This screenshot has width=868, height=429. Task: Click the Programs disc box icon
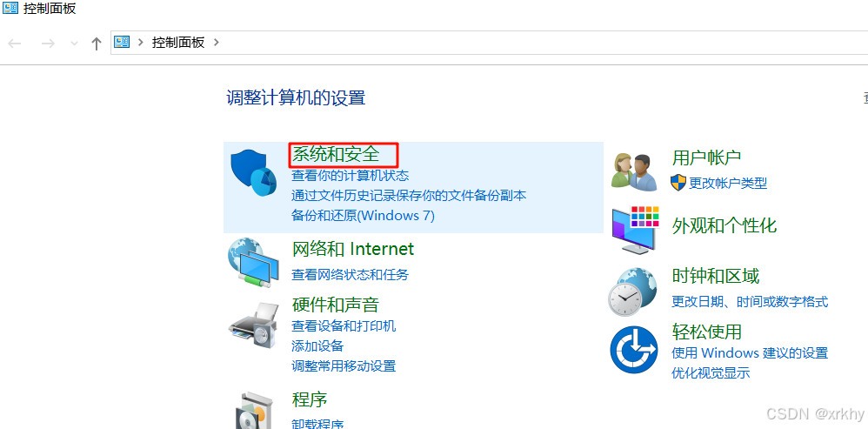click(x=254, y=411)
